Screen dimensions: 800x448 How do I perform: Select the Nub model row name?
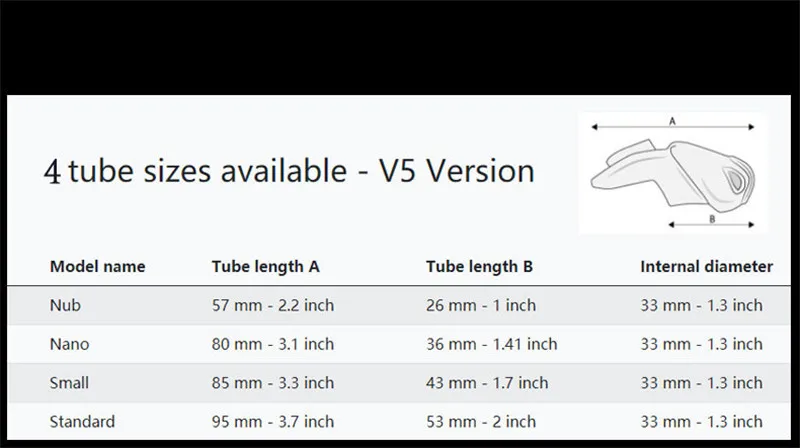(x=67, y=305)
